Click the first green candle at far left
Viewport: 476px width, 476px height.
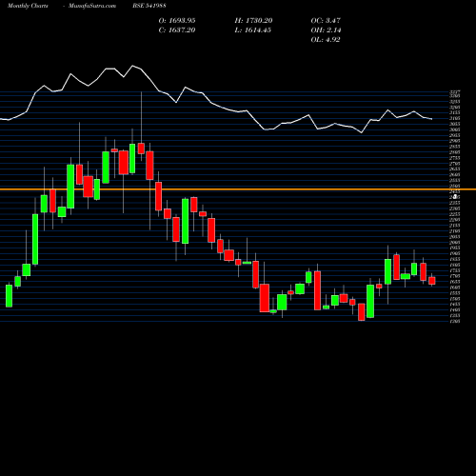click(x=10, y=296)
